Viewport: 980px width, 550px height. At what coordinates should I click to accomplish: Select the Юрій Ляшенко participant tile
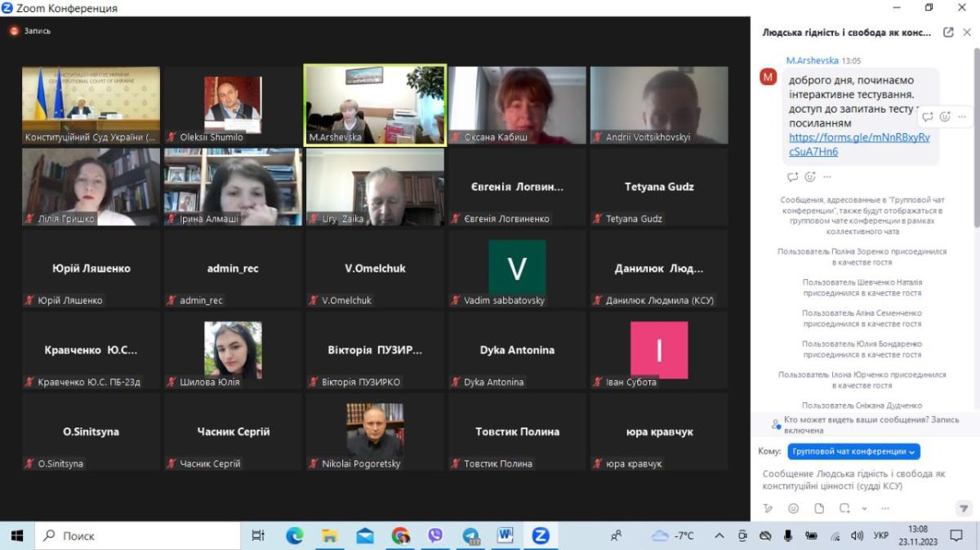(x=91, y=268)
